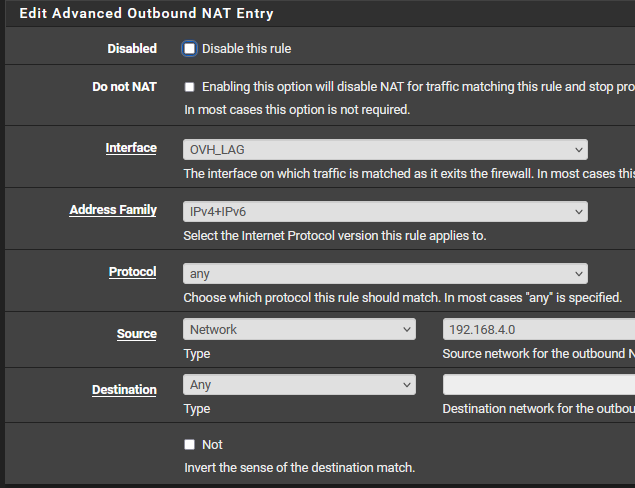Click the bold Disabled row label
The width and height of the screenshot is (635, 488).
pyautogui.click(x=132, y=48)
